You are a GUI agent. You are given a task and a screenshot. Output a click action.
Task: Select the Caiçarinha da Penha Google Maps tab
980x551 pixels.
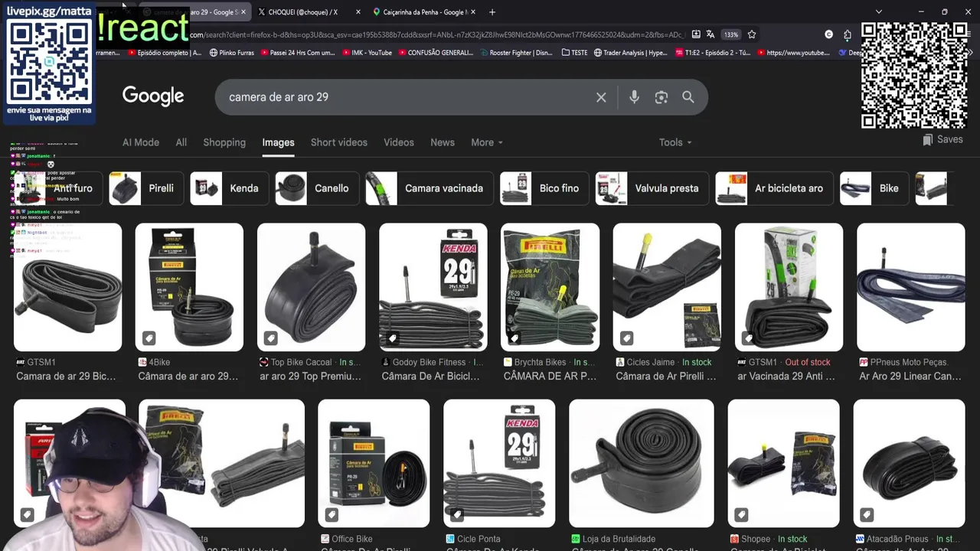pos(423,12)
